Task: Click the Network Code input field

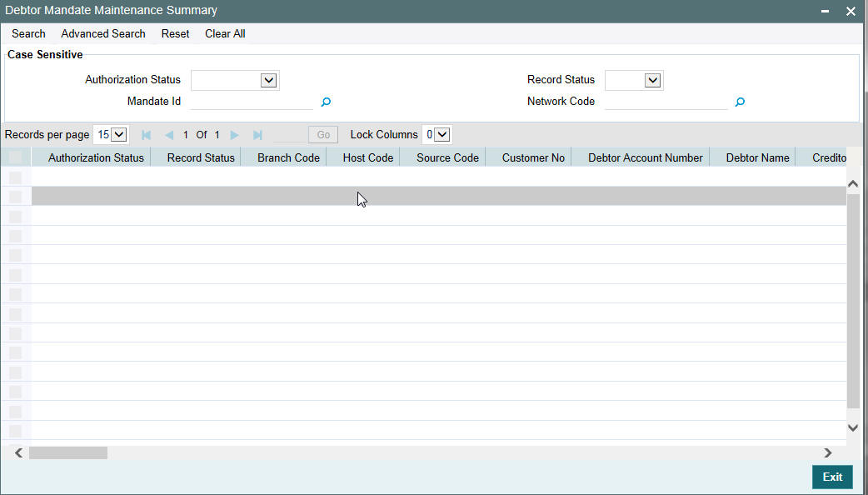Action: (x=666, y=102)
